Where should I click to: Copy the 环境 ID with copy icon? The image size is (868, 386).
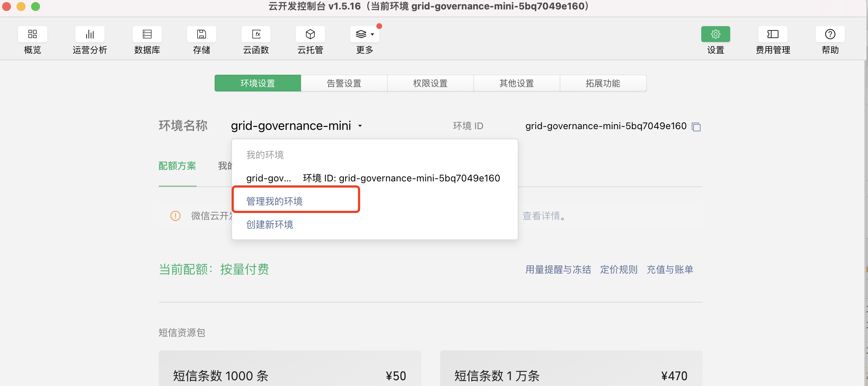pyautogui.click(x=696, y=127)
